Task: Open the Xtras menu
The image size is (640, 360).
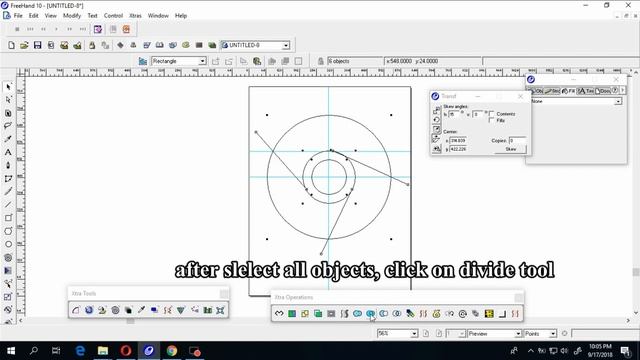Action: click(x=135, y=16)
